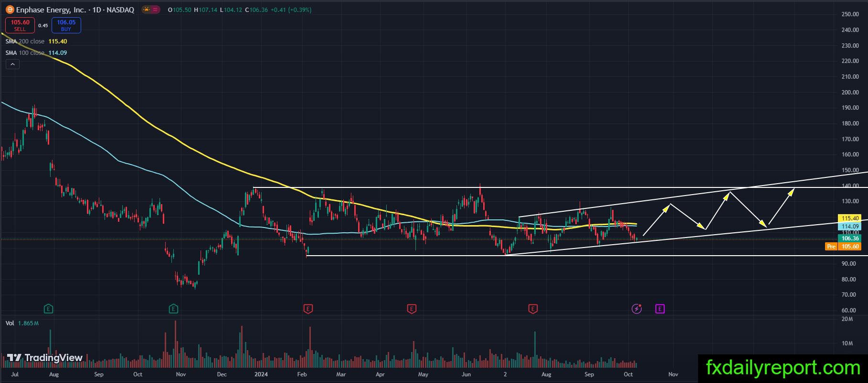Click the C106.36 close value in header
The width and height of the screenshot is (868, 383).
click(x=256, y=10)
